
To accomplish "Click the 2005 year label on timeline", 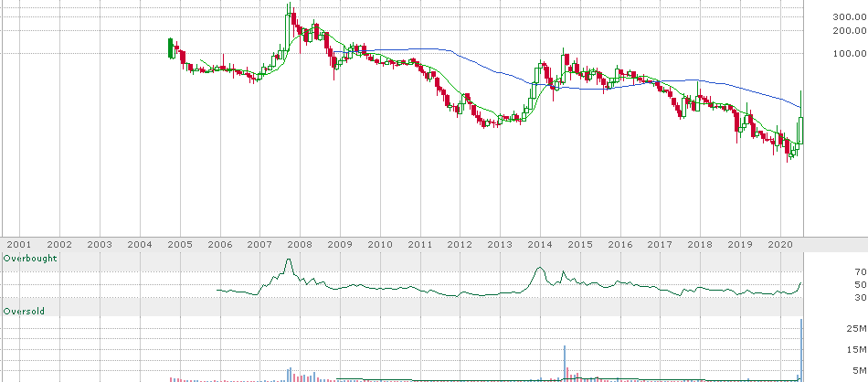I will click(180, 244).
